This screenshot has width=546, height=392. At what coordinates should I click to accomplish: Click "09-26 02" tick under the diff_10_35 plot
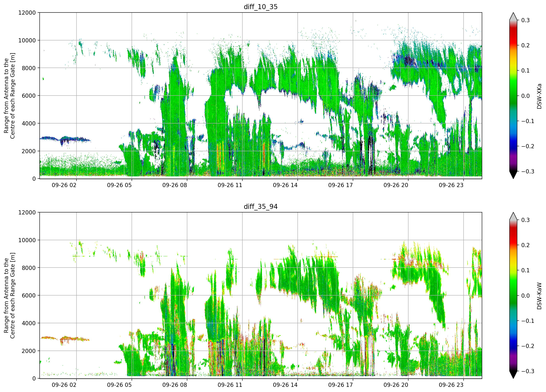pos(64,185)
